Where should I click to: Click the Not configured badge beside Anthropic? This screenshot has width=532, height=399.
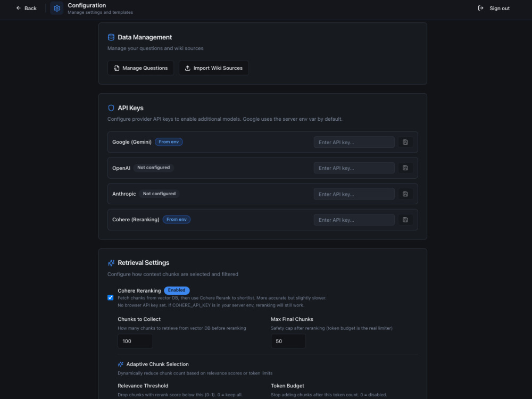(x=159, y=194)
